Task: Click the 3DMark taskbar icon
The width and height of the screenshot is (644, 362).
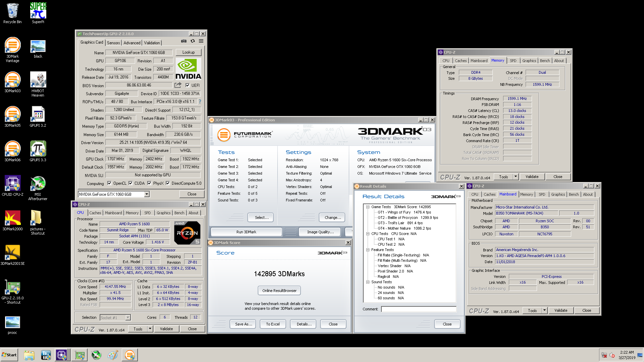Action: pos(130,355)
